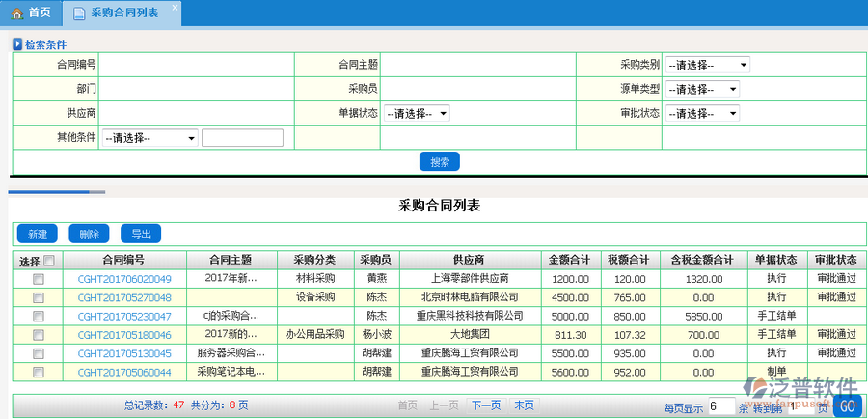Click the 新建 button

pos(38,235)
